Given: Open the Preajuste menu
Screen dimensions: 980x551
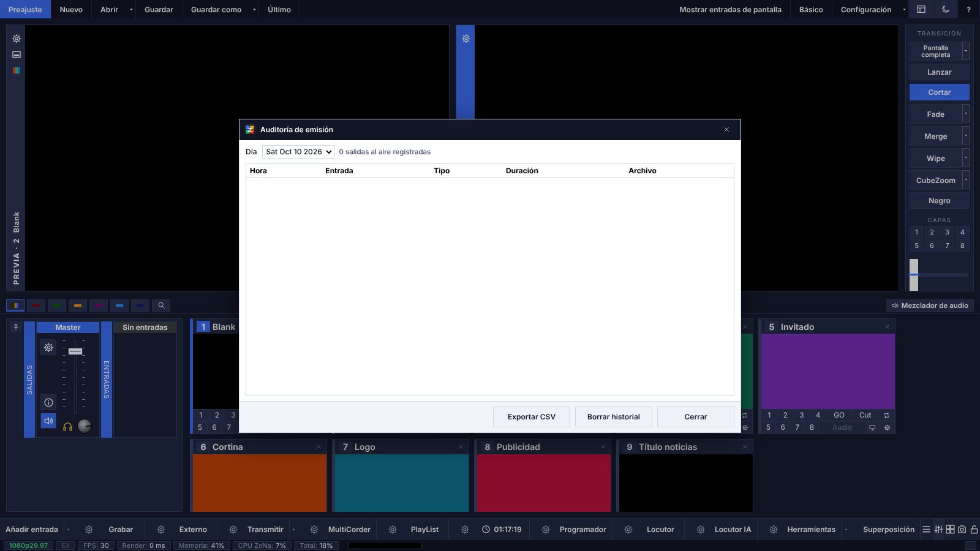Looking at the screenshot, I should pos(25,9).
